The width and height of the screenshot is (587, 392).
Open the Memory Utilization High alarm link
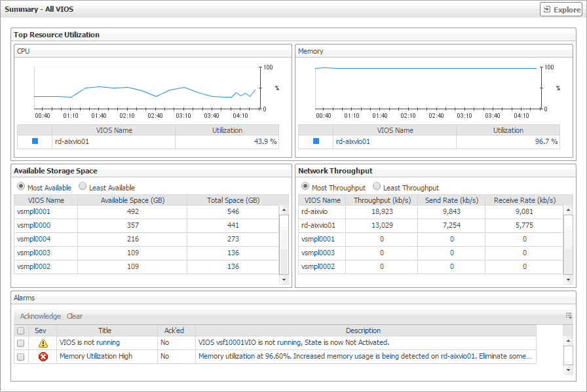(x=96, y=357)
